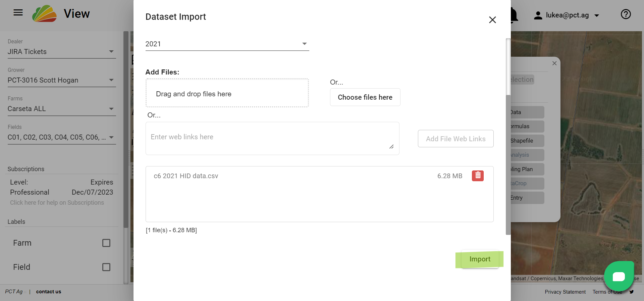Screen dimensions: 644x301
Task: Close the background selection panel
Action: click(554, 63)
